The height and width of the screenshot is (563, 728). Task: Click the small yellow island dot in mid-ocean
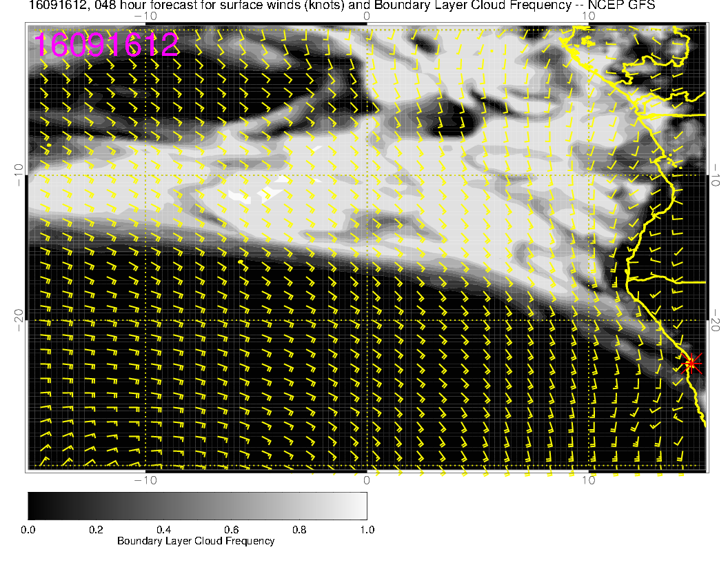tap(239, 262)
